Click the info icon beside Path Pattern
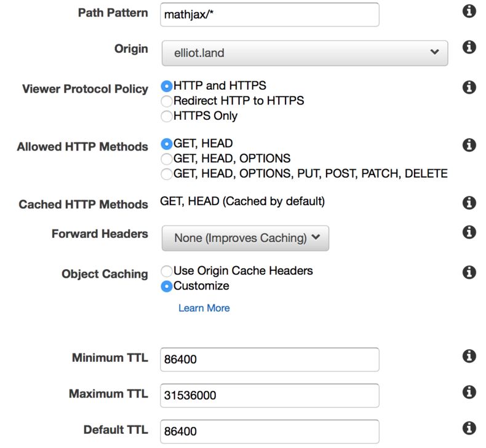Screen dimensions: 486x448 (x=469, y=12)
